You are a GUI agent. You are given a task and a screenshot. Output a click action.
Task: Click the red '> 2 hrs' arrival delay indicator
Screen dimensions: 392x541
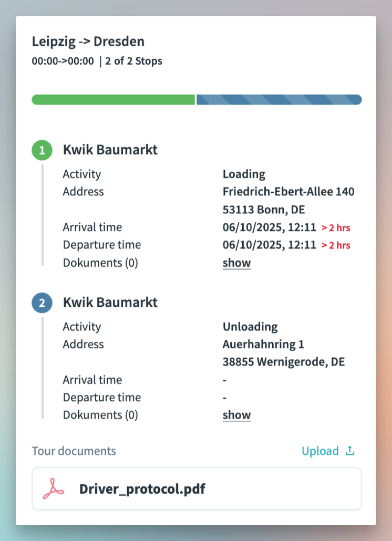[x=336, y=228]
